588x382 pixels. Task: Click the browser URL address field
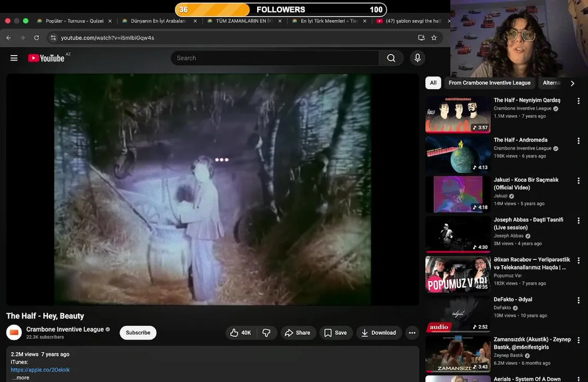(x=236, y=38)
